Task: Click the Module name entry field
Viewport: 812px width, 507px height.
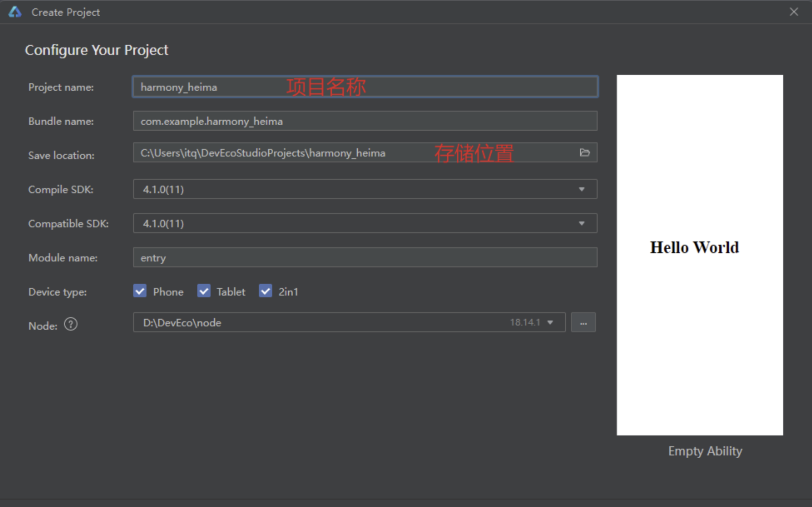Action: coord(365,258)
